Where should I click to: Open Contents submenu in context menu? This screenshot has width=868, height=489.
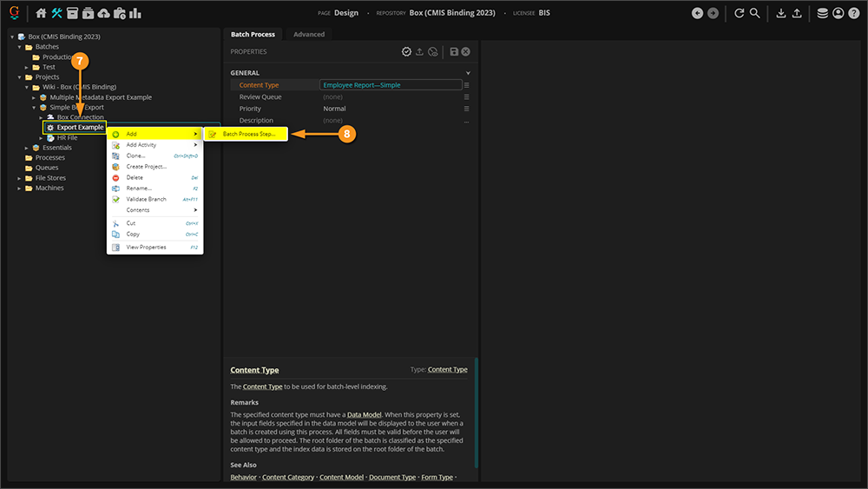[155, 210]
